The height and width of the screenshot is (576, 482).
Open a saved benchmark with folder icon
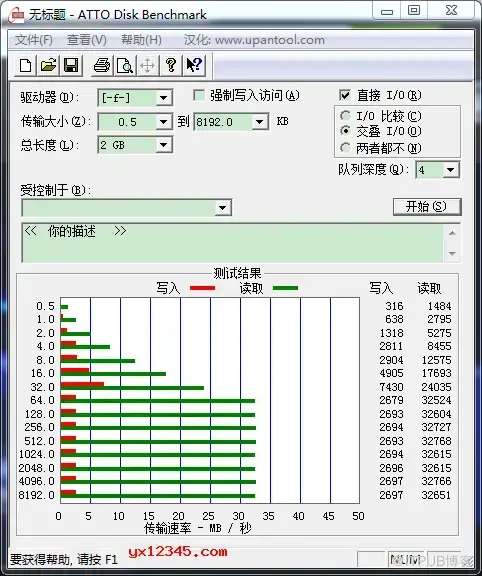pyautogui.click(x=48, y=65)
